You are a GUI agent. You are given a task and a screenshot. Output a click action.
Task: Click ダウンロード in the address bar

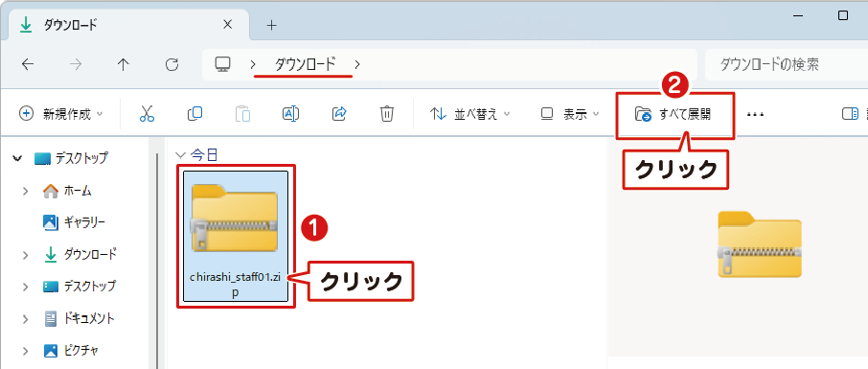[x=305, y=65]
